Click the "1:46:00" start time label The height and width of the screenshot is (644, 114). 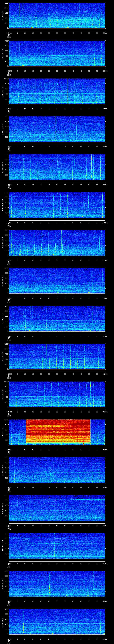(9, 601)
